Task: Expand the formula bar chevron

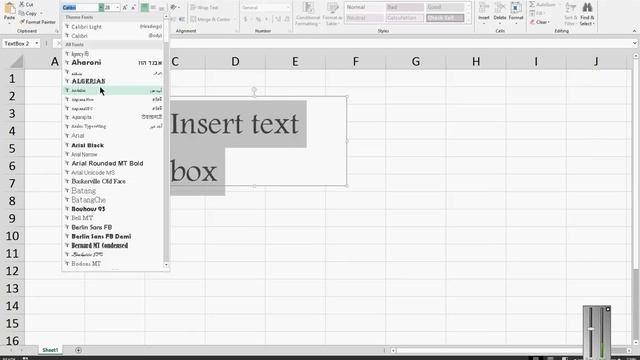Action: point(634,43)
